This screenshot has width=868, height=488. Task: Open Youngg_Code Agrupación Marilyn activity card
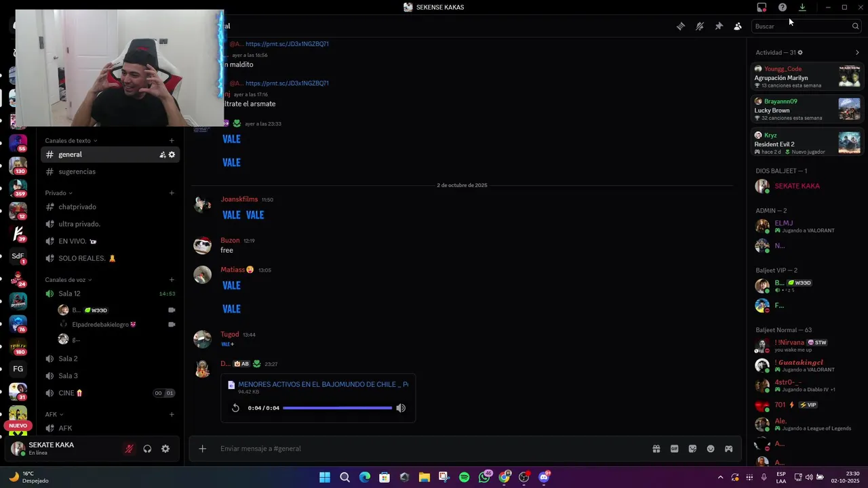pos(807,77)
